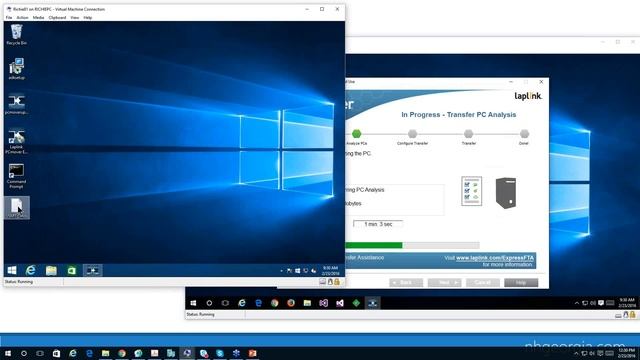Select the highlighted file icon below Command Prompt
Screen dimensions: 640x360
coord(16,207)
